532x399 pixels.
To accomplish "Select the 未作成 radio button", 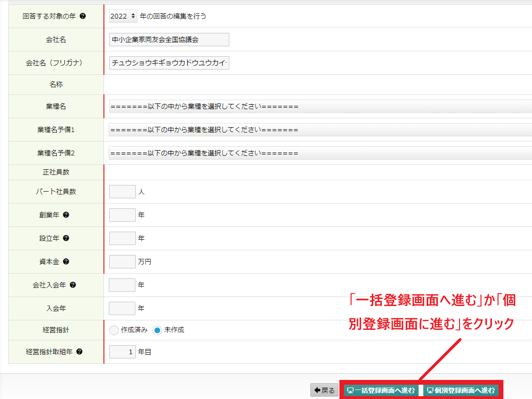I will tap(157, 330).
